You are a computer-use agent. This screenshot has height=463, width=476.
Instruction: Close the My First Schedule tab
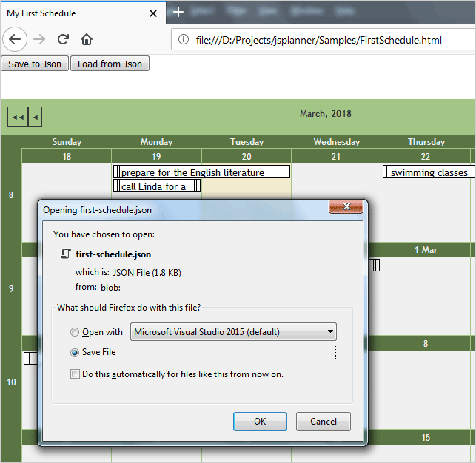point(153,13)
